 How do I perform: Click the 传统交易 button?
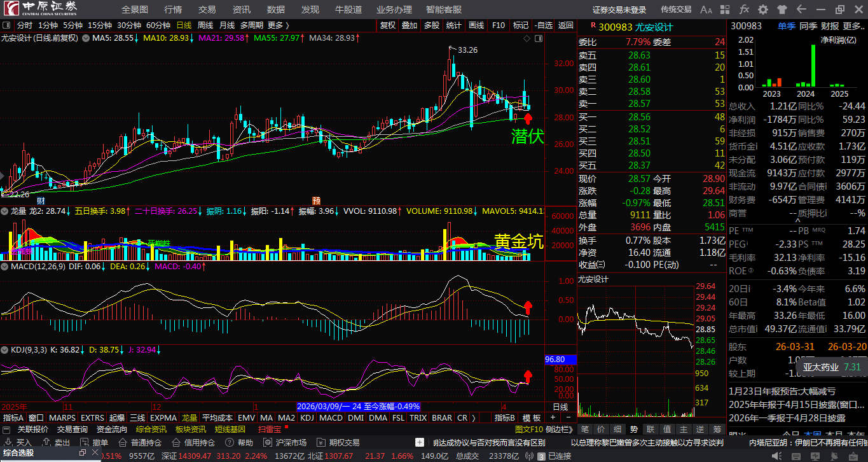(676, 10)
